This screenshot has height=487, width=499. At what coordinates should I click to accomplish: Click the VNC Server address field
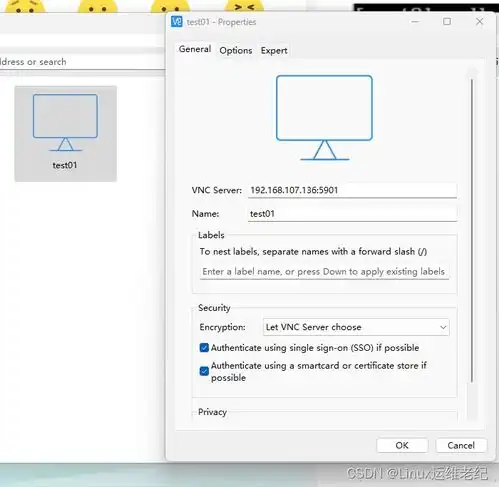pyautogui.click(x=352, y=190)
